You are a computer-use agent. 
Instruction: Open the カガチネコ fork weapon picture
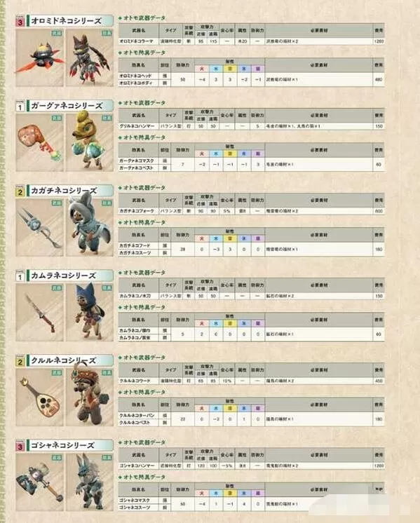pos(39,228)
